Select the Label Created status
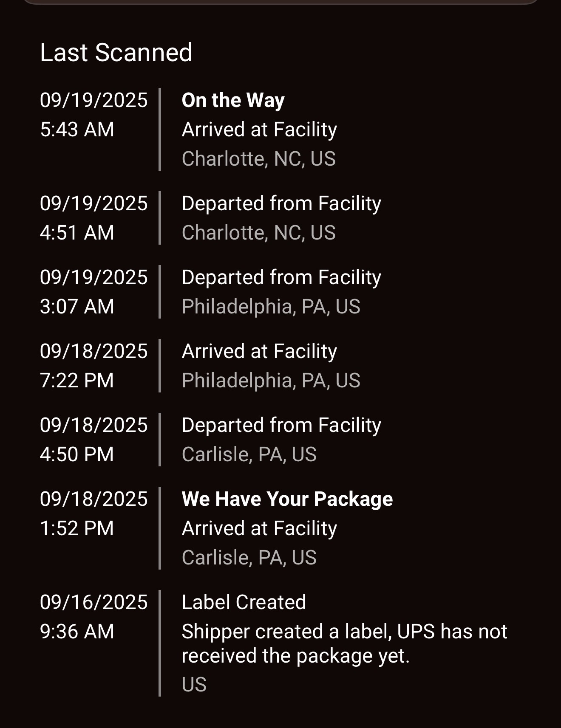 [244, 602]
